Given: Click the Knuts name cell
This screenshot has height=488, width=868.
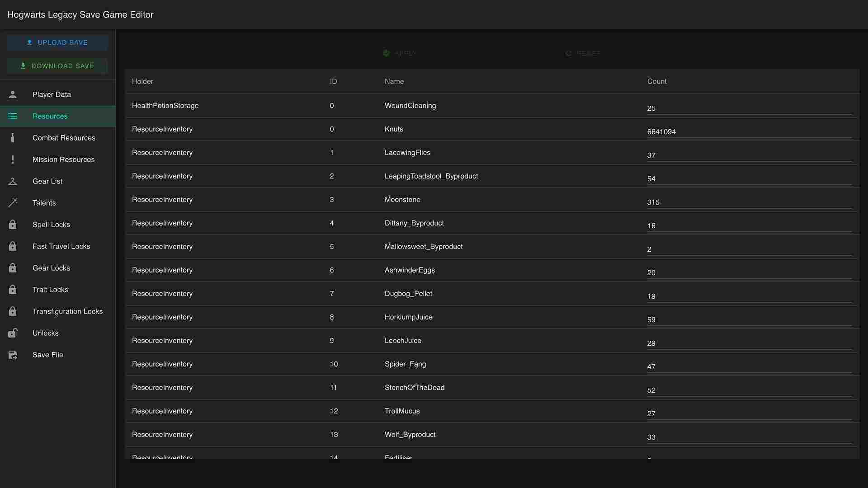Looking at the screenshot, I should click(x=394, y=129).
